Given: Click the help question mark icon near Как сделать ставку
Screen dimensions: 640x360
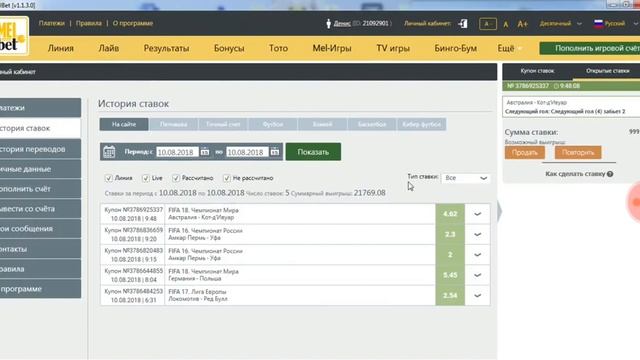Looking at the screenshot, I should [610, 174].
